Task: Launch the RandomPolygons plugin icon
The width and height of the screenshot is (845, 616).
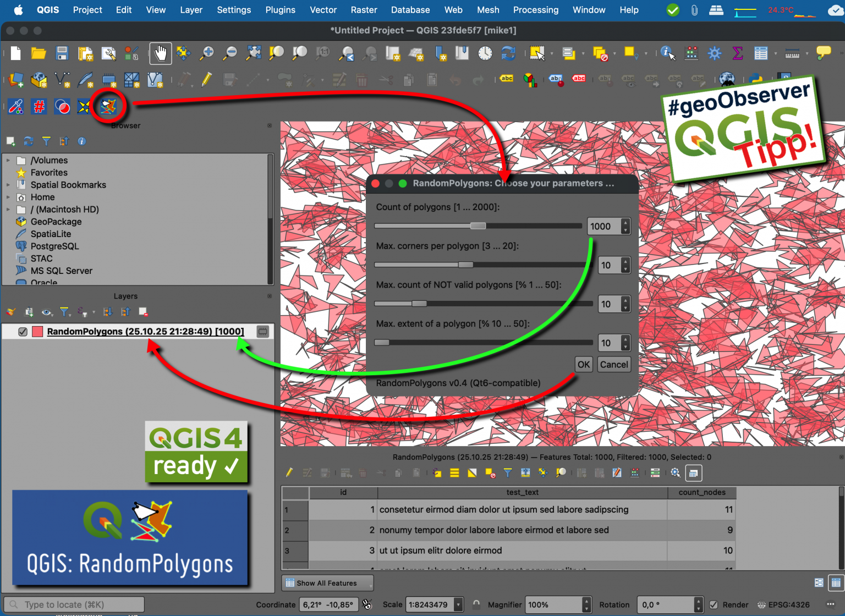Action: point(108,106)
